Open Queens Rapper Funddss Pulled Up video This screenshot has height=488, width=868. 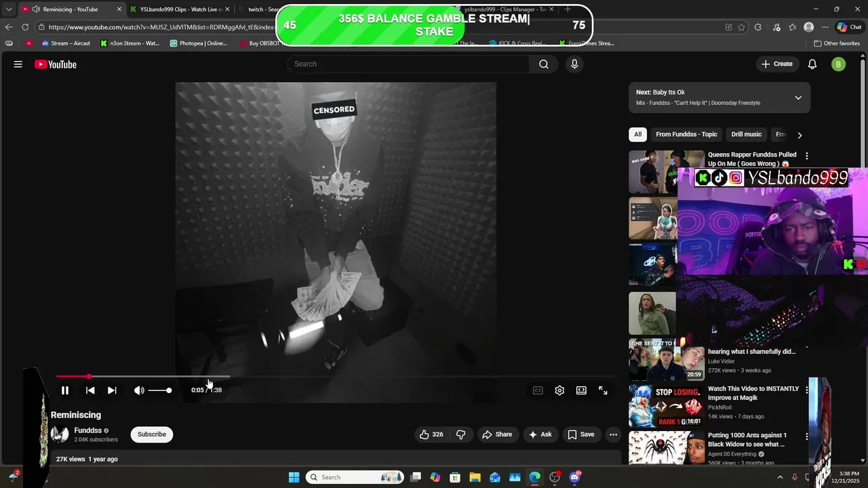[752, 159]
